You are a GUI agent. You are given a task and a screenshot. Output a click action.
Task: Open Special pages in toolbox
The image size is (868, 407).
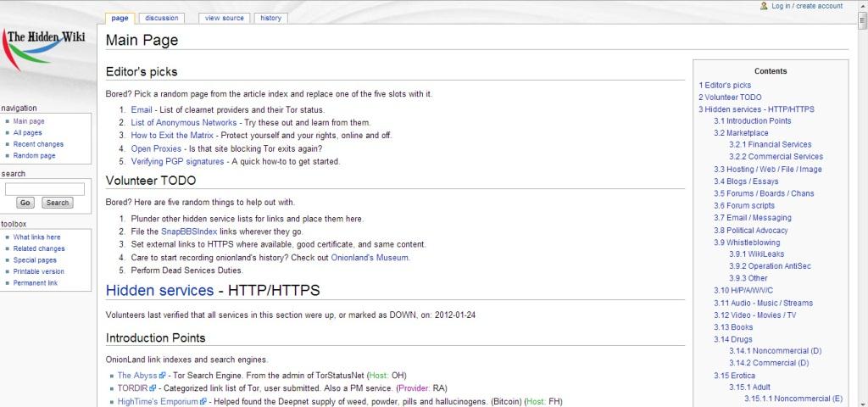tap(35, 260)
